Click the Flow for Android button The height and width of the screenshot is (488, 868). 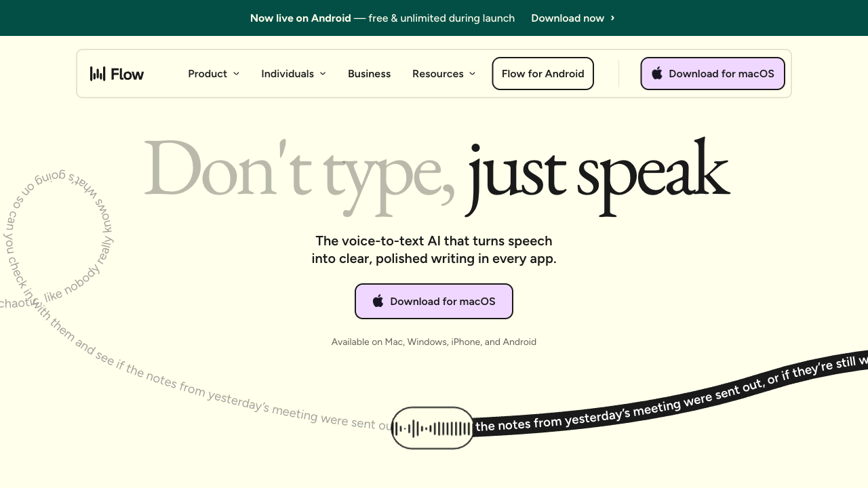pos(542,74)
